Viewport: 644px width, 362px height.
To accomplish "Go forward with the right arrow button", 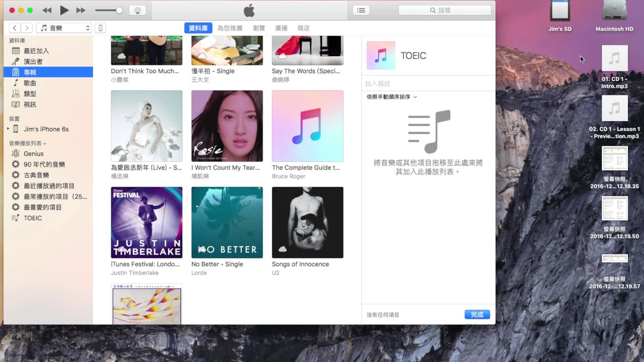I will 27,28.
